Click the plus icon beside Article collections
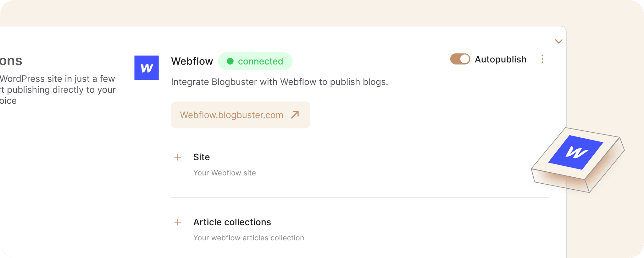This screenshot has width=644, height=258. 178,222
